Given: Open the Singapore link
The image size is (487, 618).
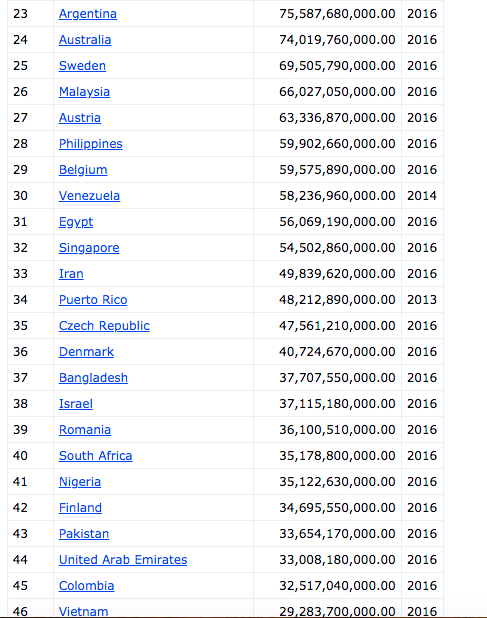Looking at the screenshot, I should click(89, 248).
